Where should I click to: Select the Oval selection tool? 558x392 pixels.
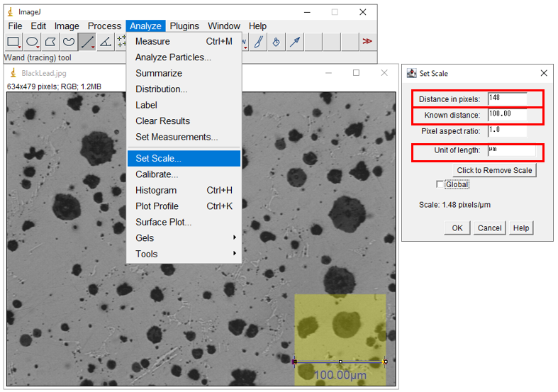[x=32, y=43]
